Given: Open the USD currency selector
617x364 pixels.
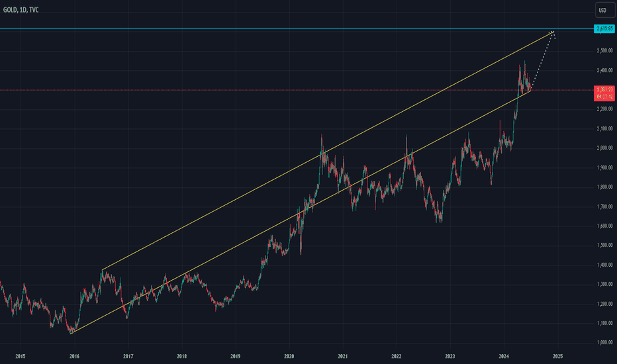Looking at the screenshot, I should 604,10.
